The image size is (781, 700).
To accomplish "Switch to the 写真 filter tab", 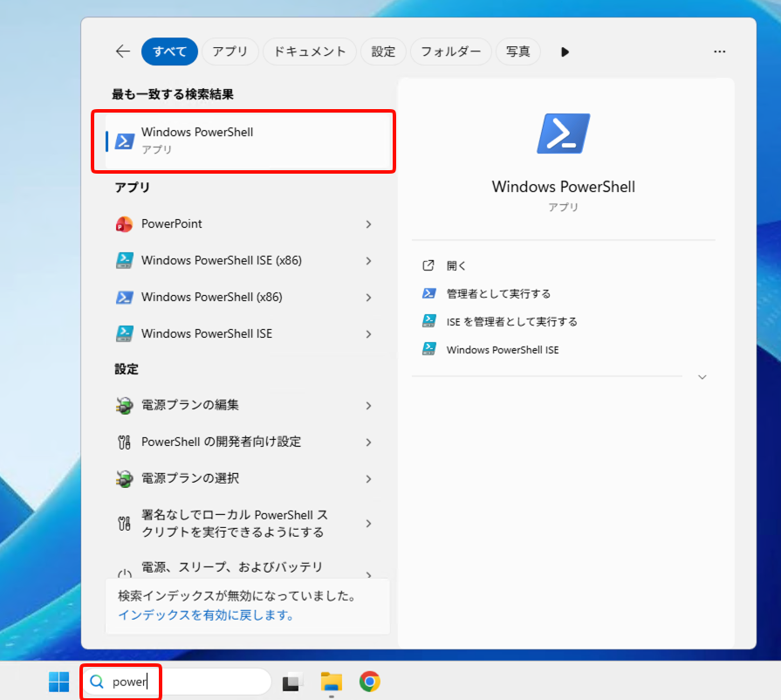I will point(518,51).
